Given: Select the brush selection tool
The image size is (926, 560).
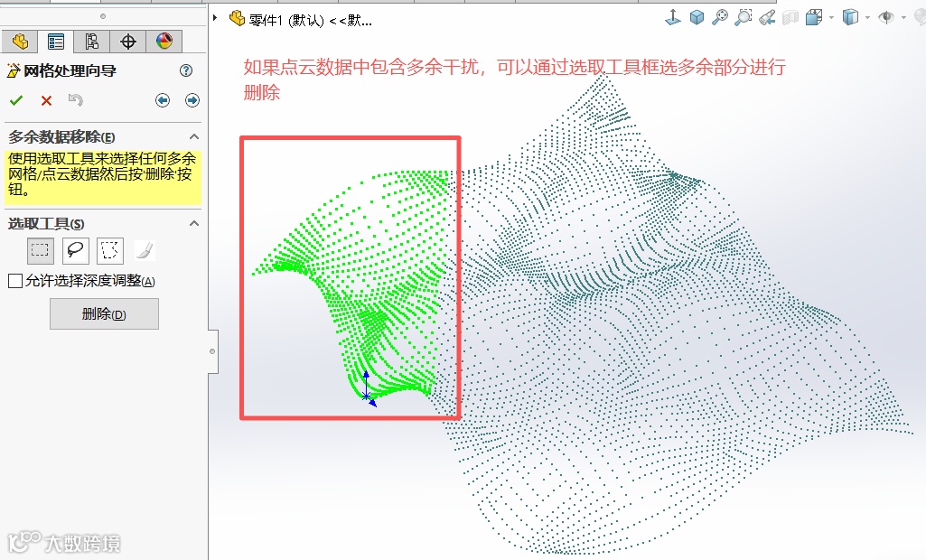Looking at the screenshot, I should (x=145, y=250).
